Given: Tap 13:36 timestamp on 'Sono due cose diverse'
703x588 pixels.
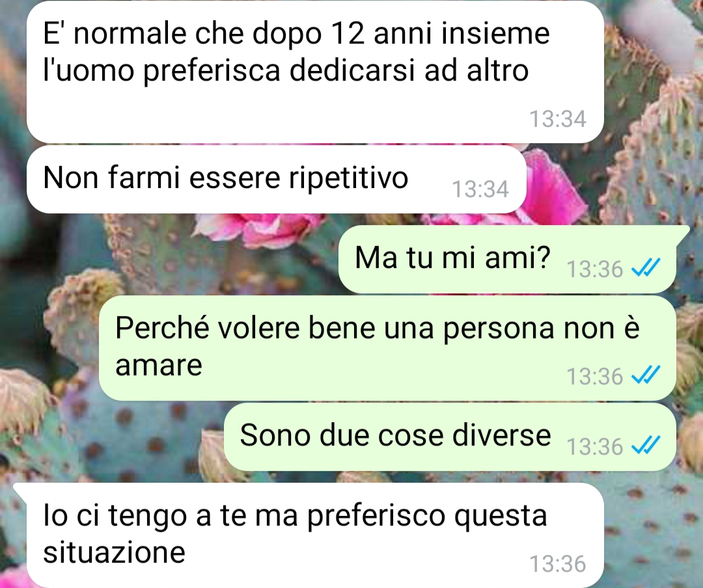Looking at the screenshot, I should pyautogui.click(x=595, y=446).
